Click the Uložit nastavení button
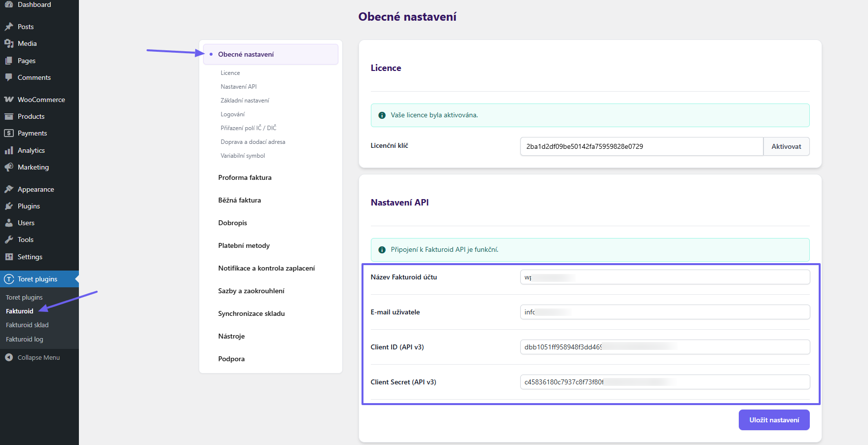 774,420
